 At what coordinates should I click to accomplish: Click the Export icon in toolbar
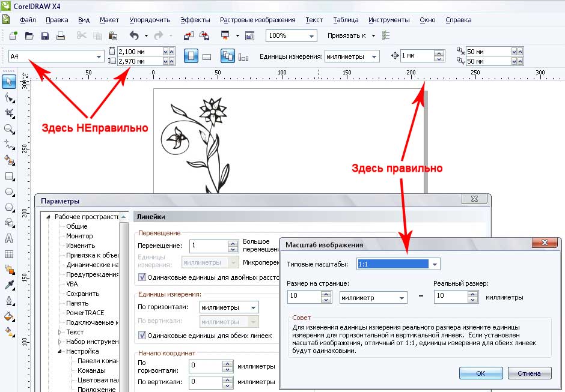tap(204, 35)
